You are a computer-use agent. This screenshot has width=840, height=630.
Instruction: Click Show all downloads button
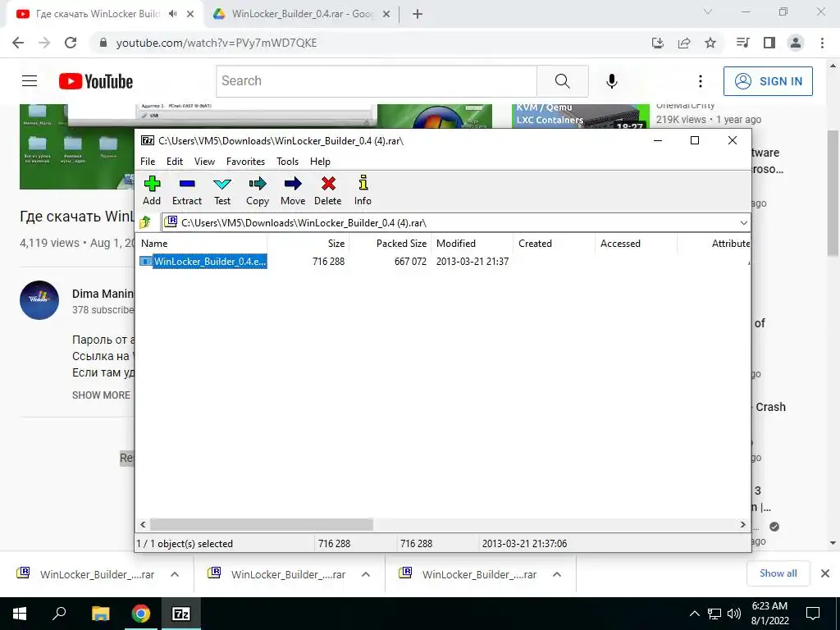778,573
